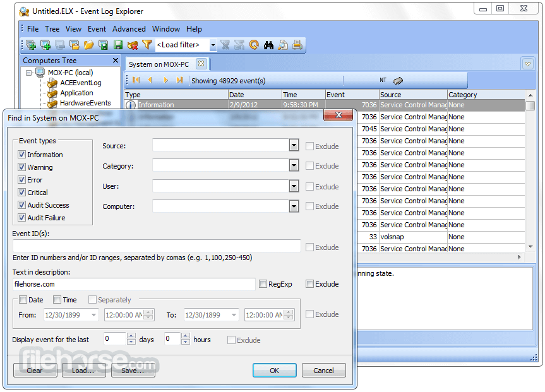Click the yellow open folder toolbar icon
The width and height of the screenshot is (545, 392).
coord(89,45)
